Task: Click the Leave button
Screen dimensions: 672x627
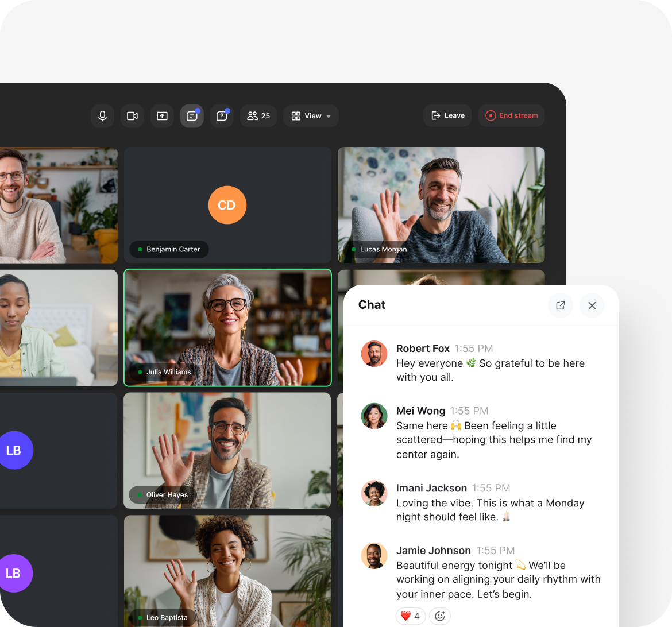Action: [x=447, y=115]
